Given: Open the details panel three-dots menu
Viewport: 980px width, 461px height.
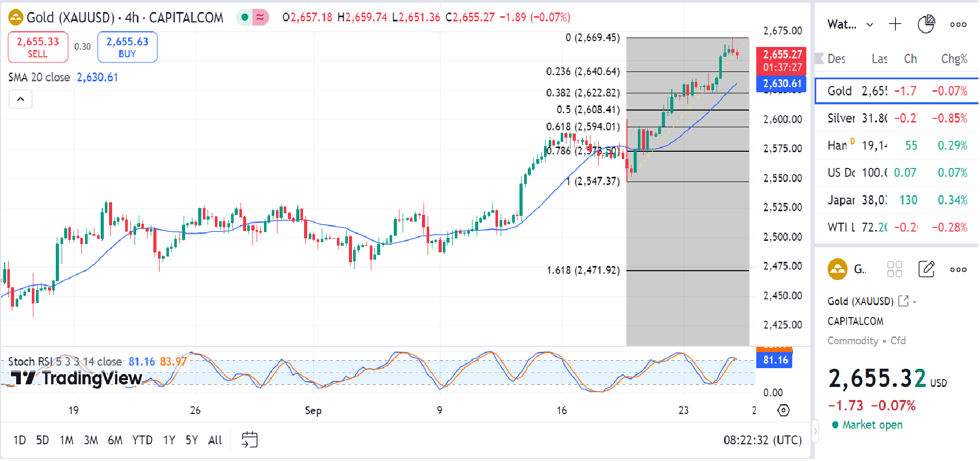Looking at the screenshot, I should coord(958,270).
